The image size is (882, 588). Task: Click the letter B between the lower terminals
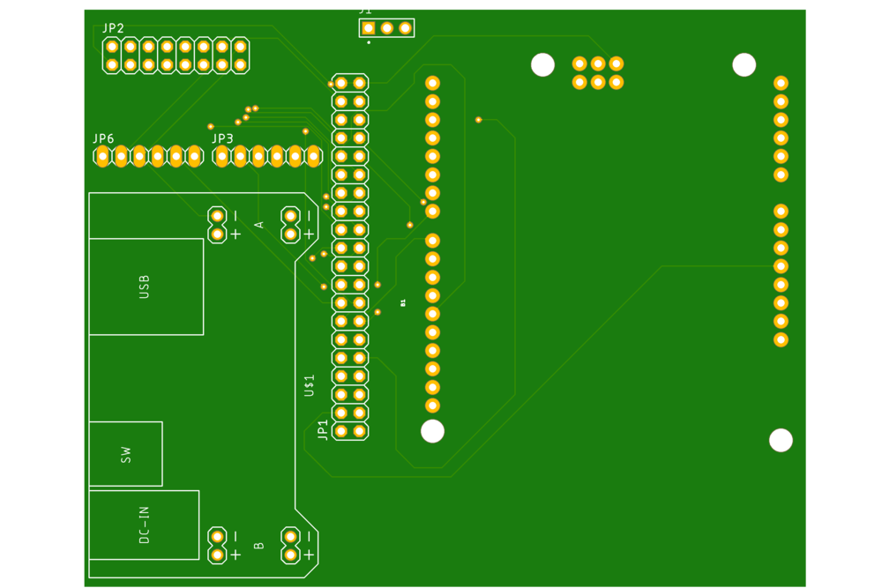[258, 546]
